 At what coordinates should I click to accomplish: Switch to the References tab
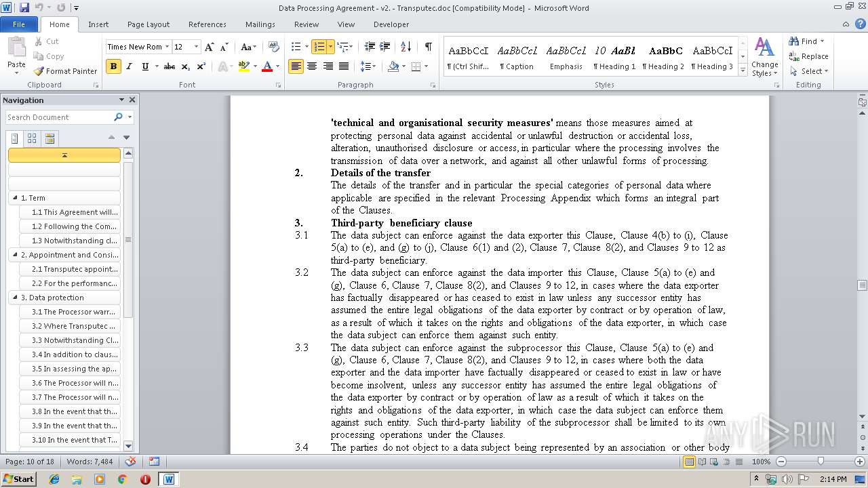pyautogui.click(x=208, y=24)
